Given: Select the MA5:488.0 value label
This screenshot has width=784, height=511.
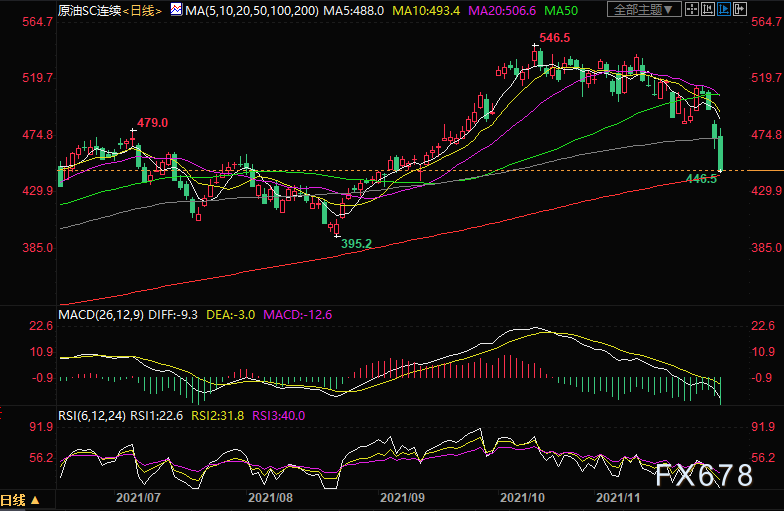Looking at the screenshot, I should (x=354, y=10).
